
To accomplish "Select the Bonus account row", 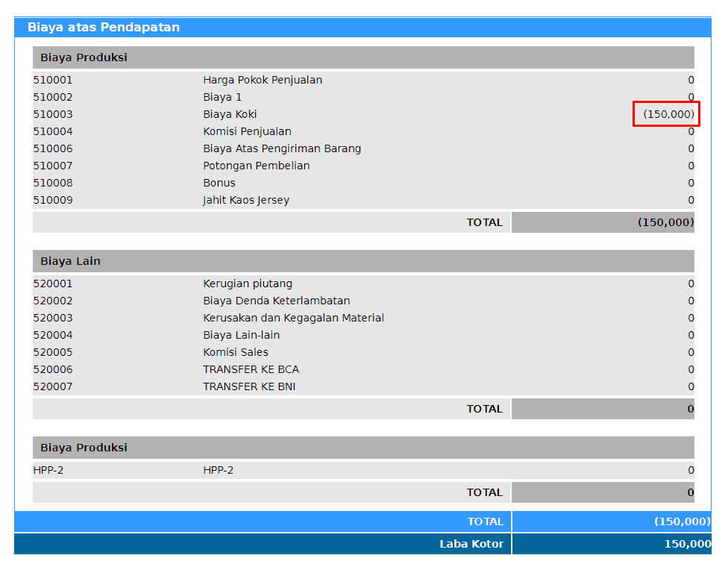I will [219, 183].
